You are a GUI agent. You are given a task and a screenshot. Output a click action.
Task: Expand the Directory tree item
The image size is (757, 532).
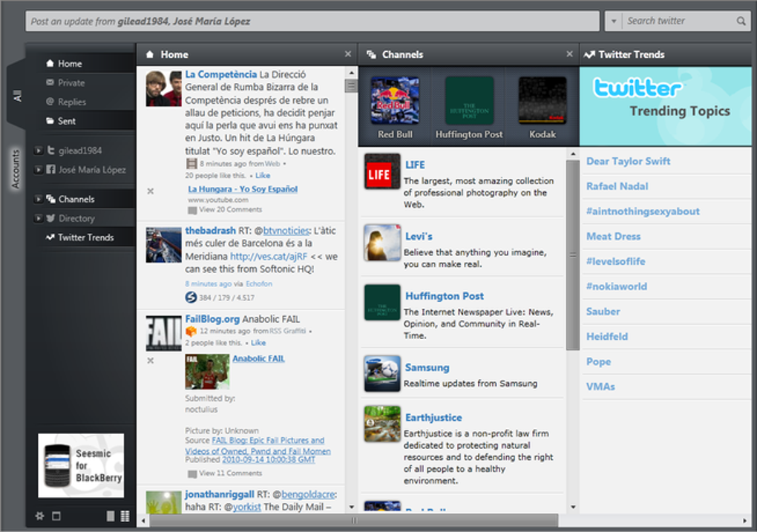click(38, 218)
